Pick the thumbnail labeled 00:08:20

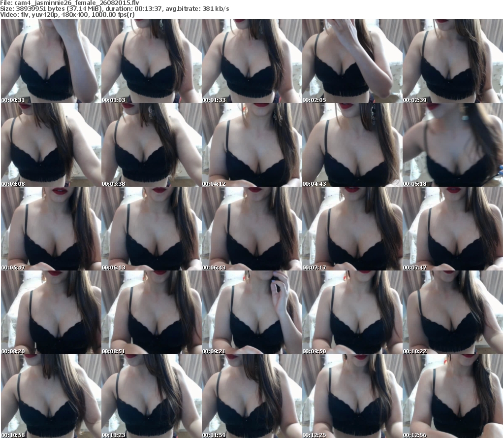click(x=51, y=312)
